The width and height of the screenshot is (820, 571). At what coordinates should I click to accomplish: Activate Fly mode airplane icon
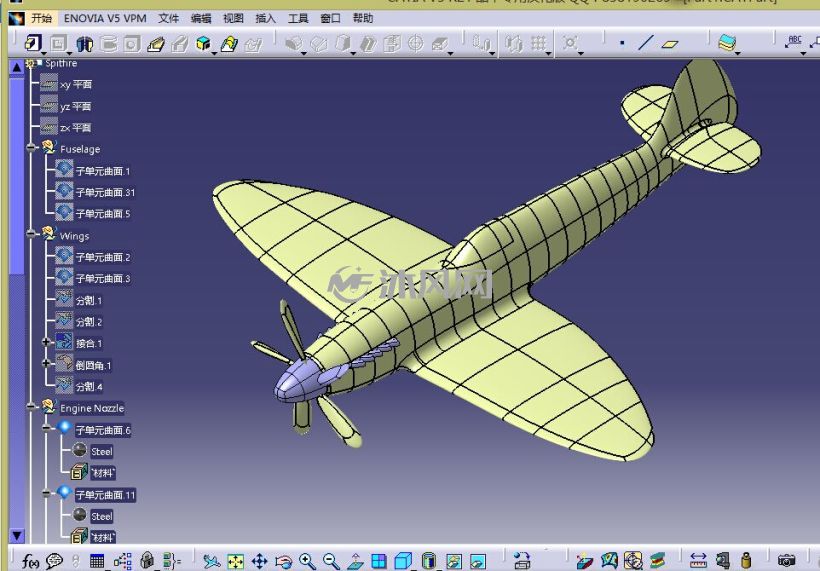pos(211,561)
